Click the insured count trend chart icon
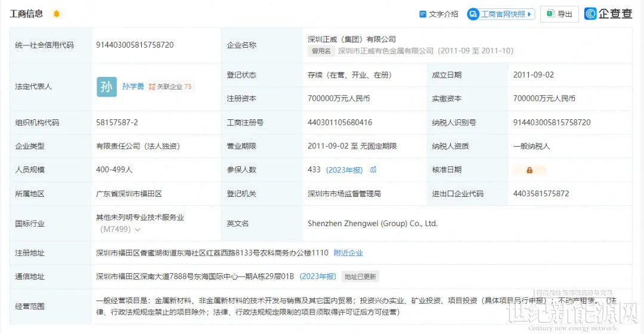This screenshot has height=334, width=644. click(x=373, y=170)
